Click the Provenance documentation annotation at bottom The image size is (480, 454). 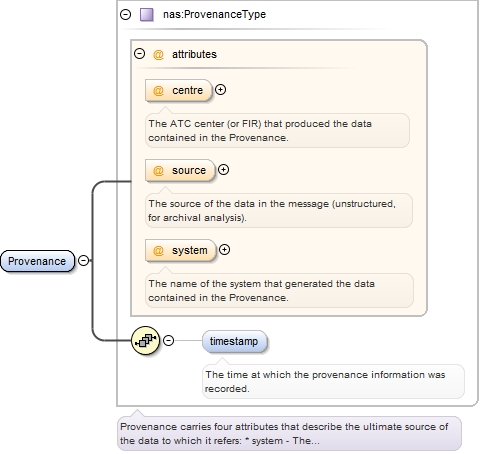tap(289, 433)
